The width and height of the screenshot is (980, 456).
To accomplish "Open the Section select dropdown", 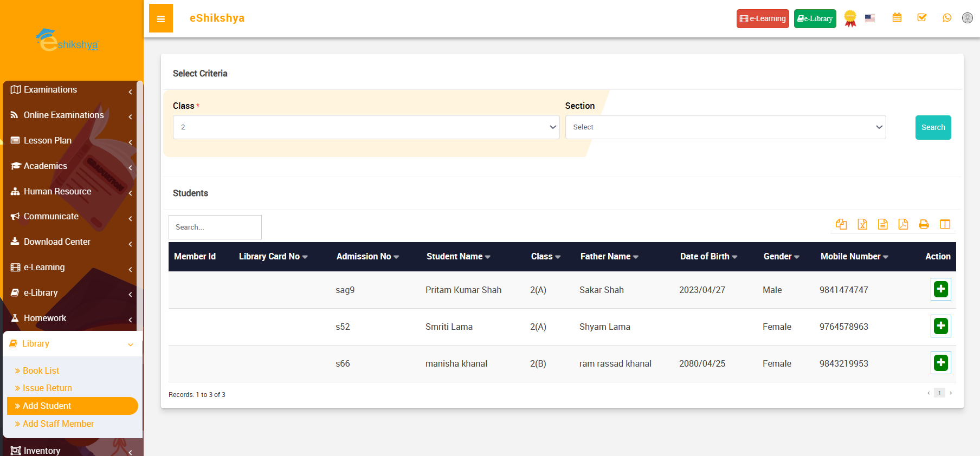I will (x=725, y=127).
